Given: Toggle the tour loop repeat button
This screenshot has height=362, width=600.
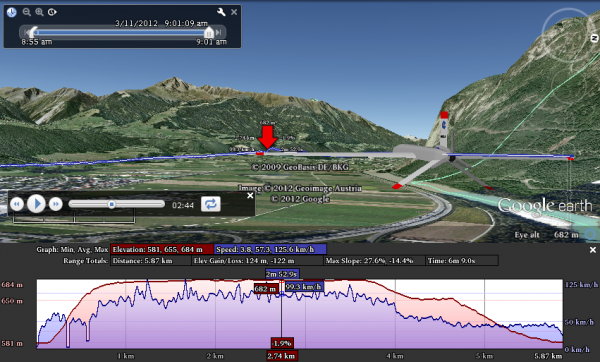Looking at the screenshot, I should coord(211,204).
